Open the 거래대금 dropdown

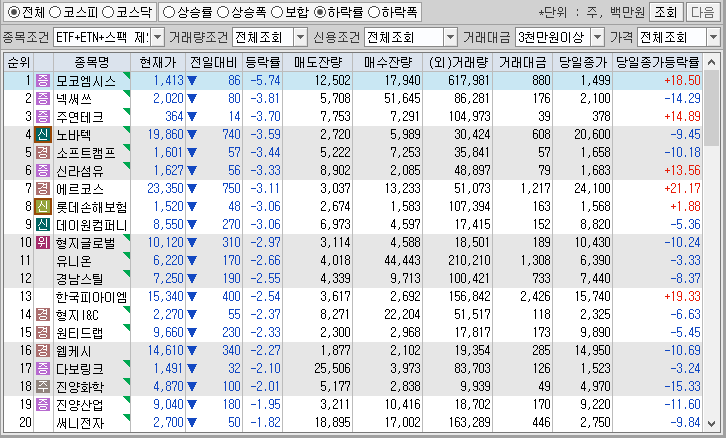(x=597, y=37)
